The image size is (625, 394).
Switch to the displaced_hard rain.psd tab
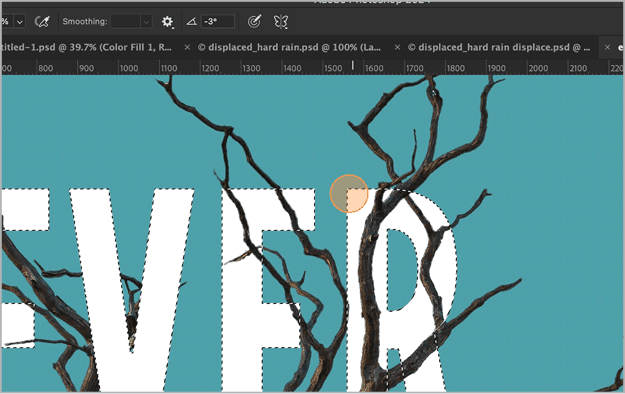[x=289, y=47]
